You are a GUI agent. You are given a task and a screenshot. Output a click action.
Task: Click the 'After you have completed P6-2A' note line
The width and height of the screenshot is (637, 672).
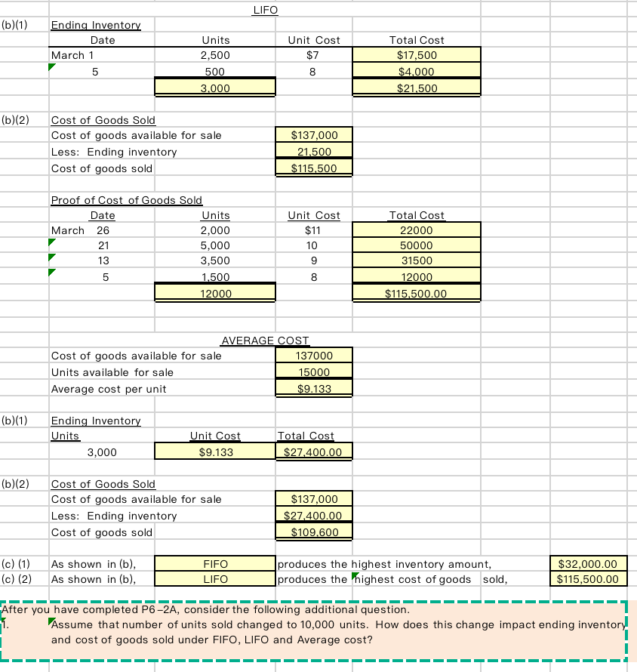pyautogui.click(x=205, y=609)
